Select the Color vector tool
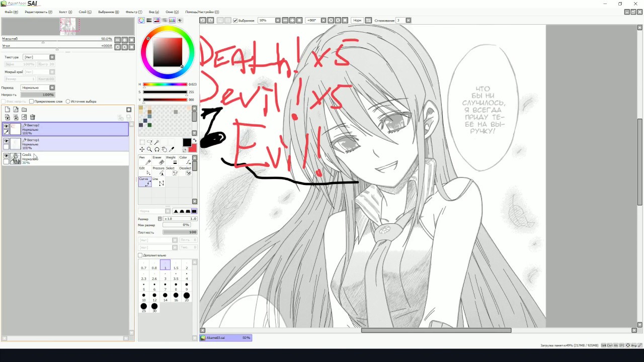Screen dimensions: 644x362 click(x=186, y=160)
